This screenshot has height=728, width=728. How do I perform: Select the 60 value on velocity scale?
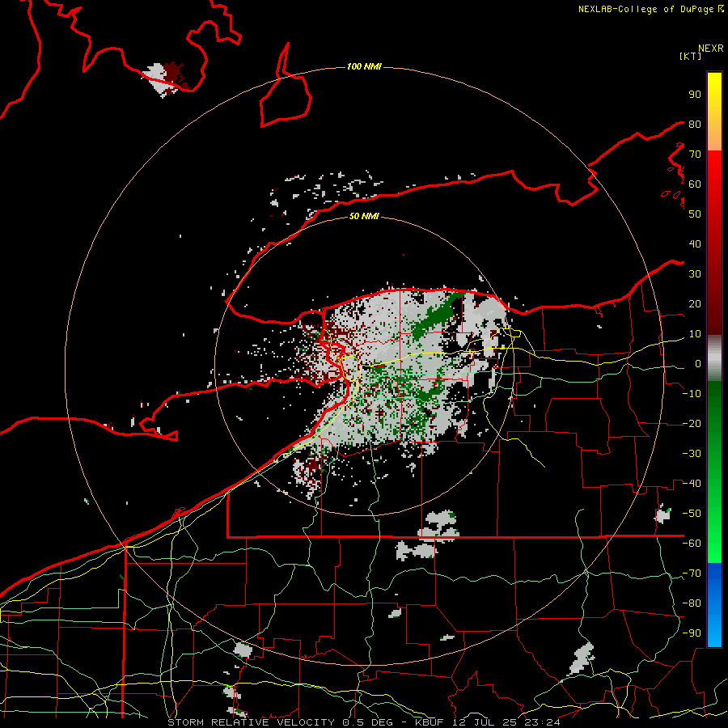(x=695, y=184)
